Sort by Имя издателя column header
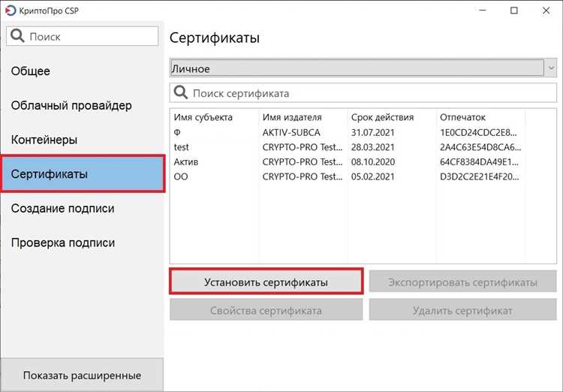Viewport: 563px width, 392px height. click(292, 117)
